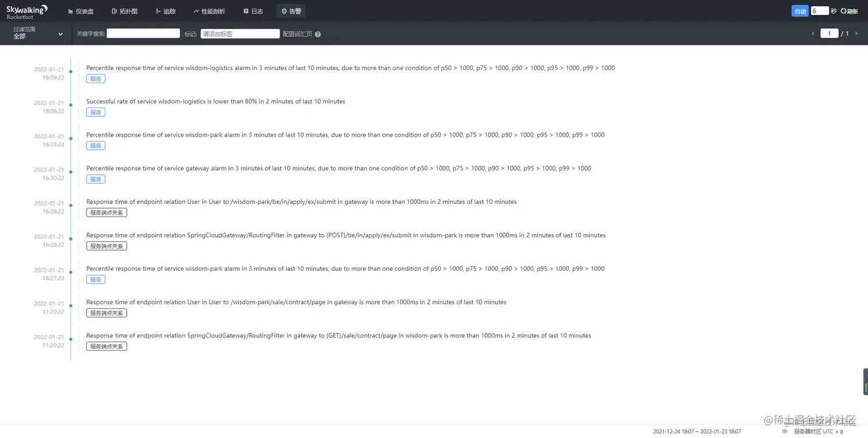Click the 2022-01-21 16:30:22 timestamp
Image resolution: width=868 pixels, height=438 pixels.
49,174
